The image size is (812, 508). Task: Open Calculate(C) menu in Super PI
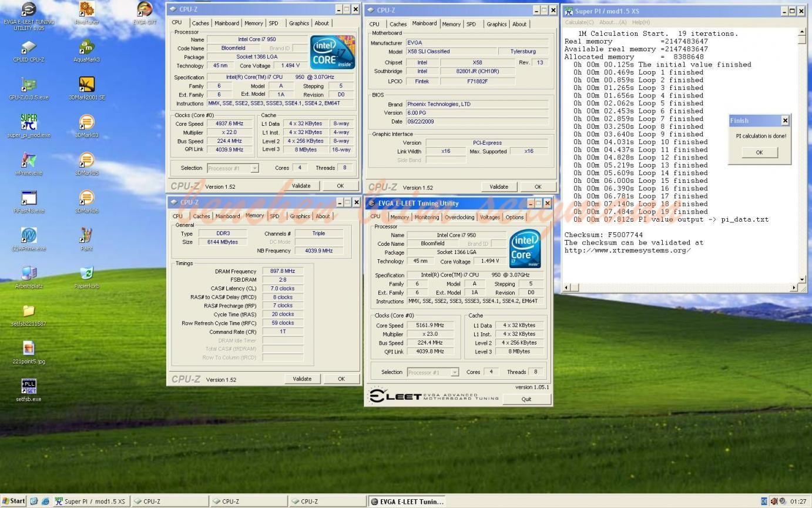pos(579,22)
